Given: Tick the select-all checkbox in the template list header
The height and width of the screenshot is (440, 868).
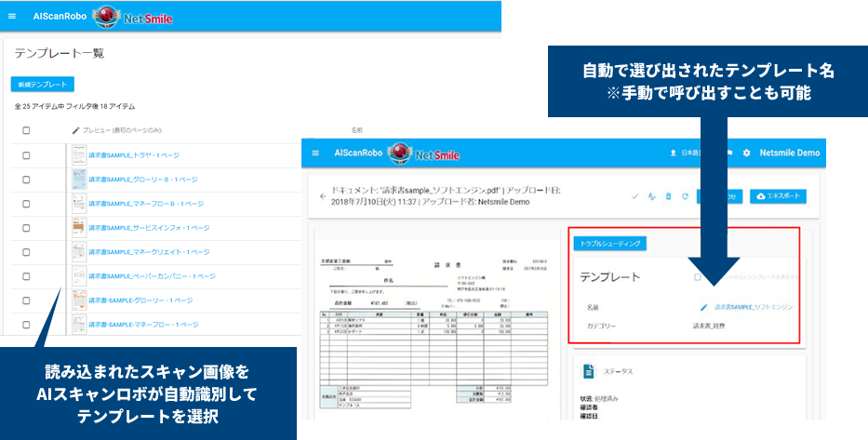Looking at the screenshot, I should (26, 130).
